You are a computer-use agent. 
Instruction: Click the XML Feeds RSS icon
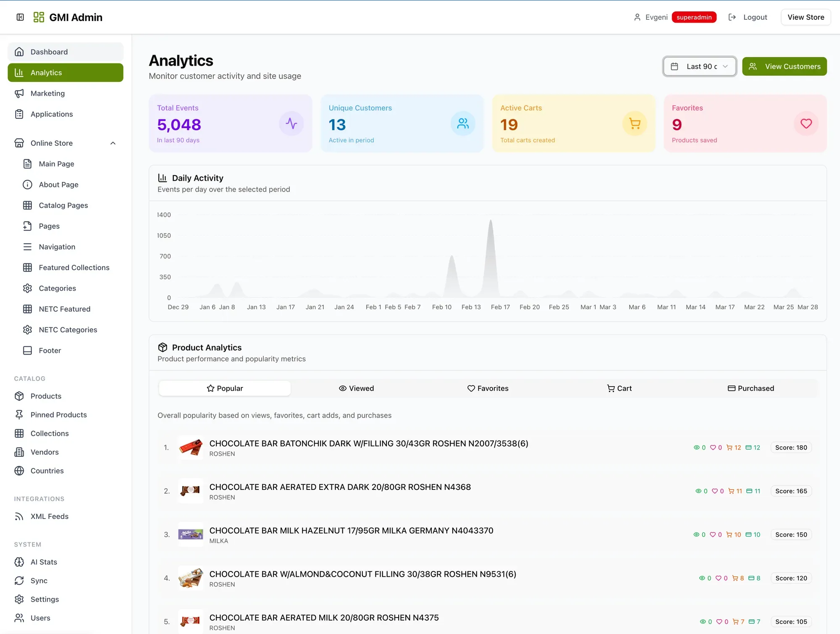[x=19, y=516]
